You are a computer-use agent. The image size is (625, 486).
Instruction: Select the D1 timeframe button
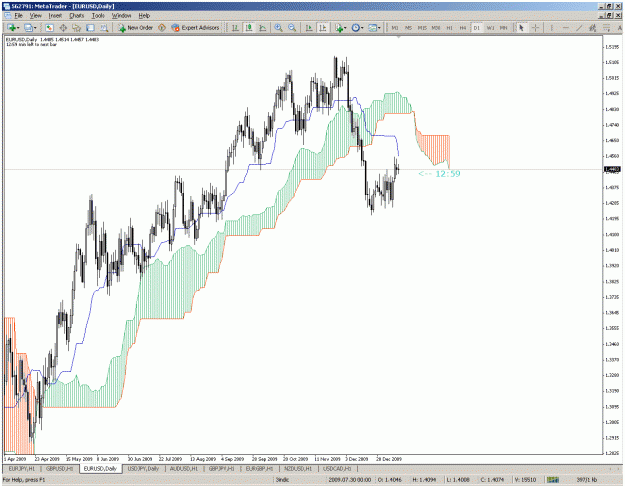pyautogui.click(x=476, y=28)
